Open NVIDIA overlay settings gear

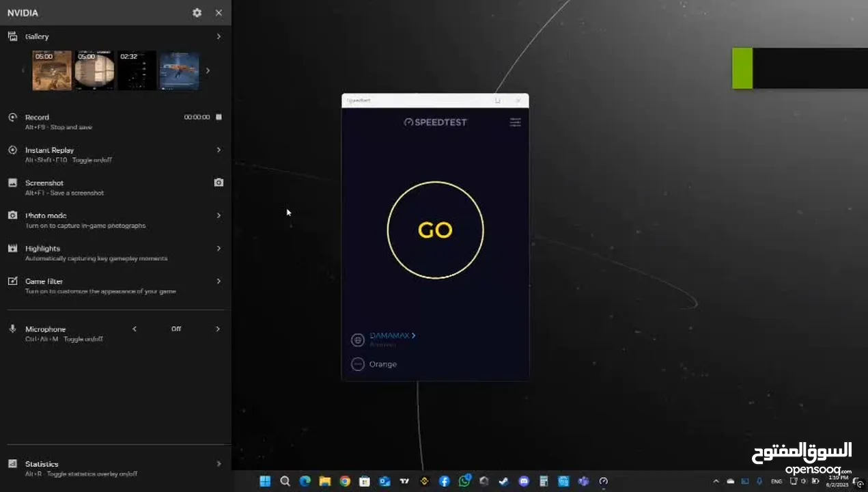point(197,13)
